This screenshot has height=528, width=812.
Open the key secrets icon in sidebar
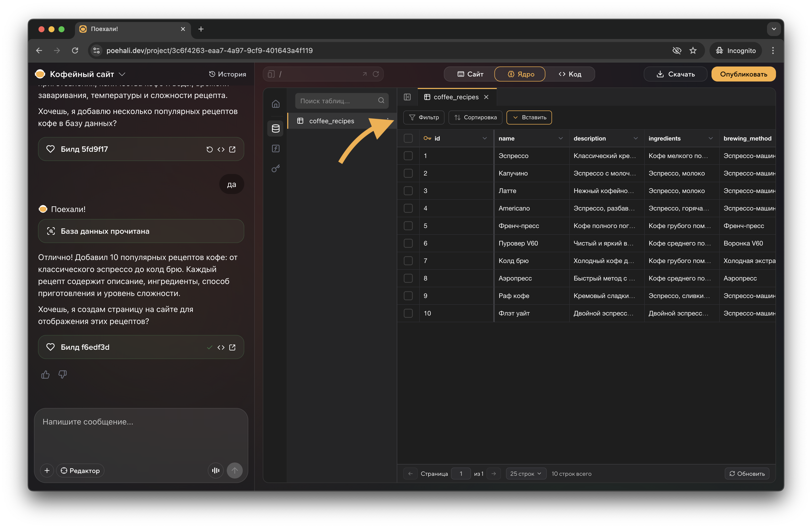pos(275,168)
